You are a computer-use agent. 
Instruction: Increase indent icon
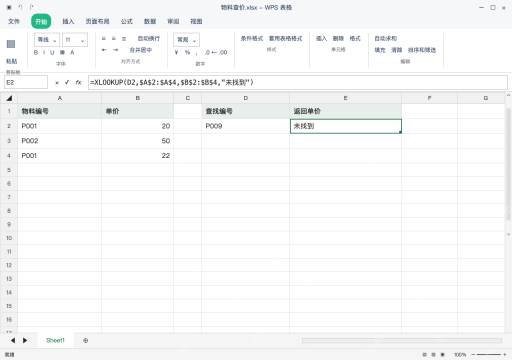click(x=115, y=50)
